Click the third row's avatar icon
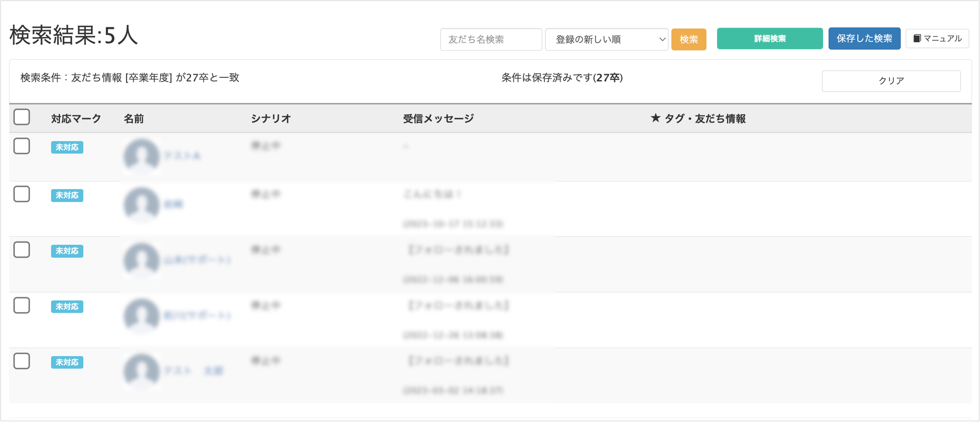 coord(142,259)
